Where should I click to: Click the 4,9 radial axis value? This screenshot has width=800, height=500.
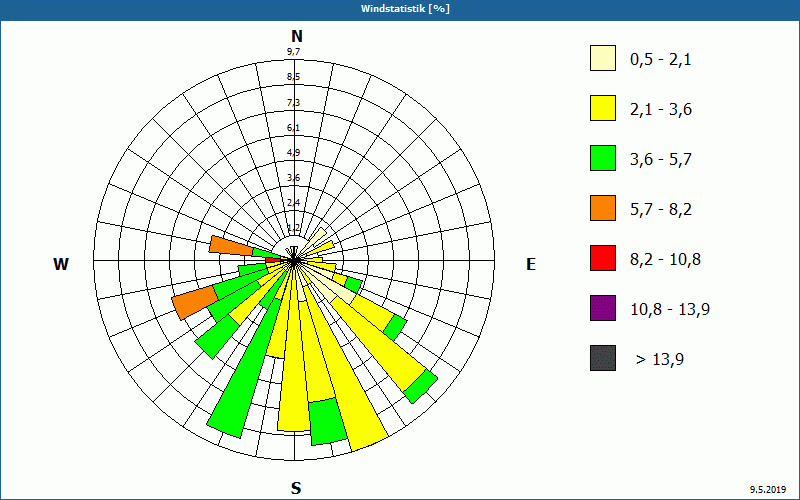293,153
